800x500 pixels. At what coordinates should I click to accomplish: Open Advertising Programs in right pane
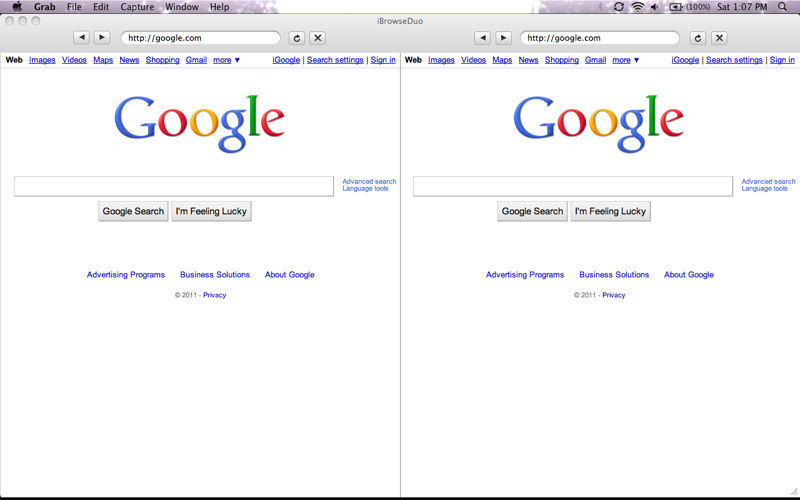524,274
